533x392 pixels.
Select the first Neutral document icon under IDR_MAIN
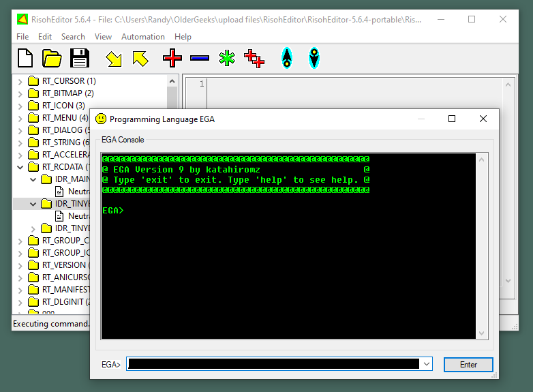pos(59,192)
